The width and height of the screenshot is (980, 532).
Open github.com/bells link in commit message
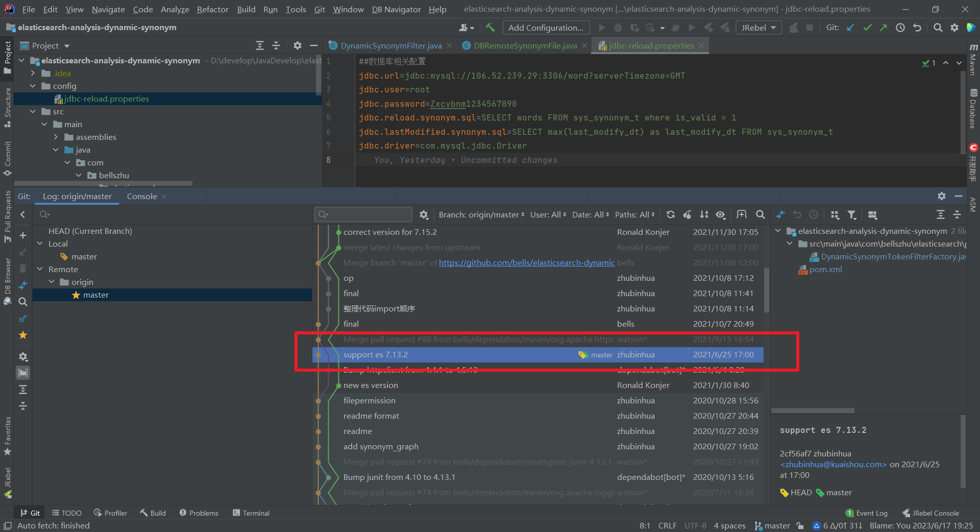coord(526,262)
